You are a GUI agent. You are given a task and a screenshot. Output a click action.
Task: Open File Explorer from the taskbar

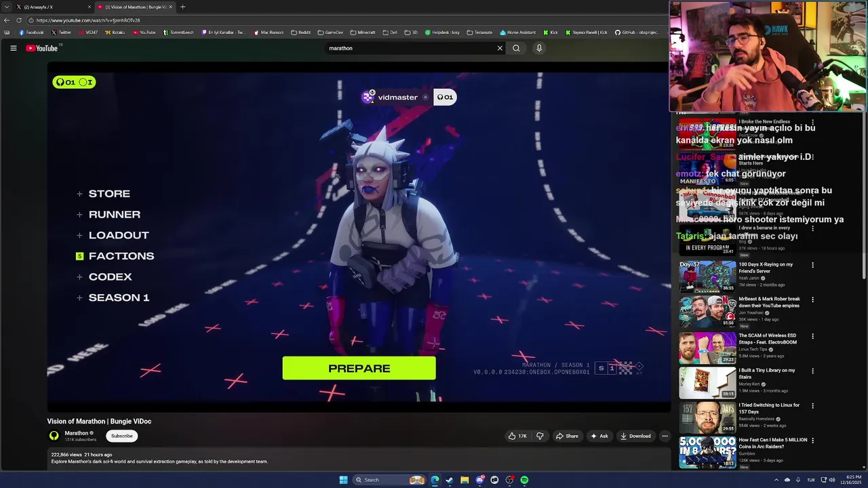coord(465,480)
